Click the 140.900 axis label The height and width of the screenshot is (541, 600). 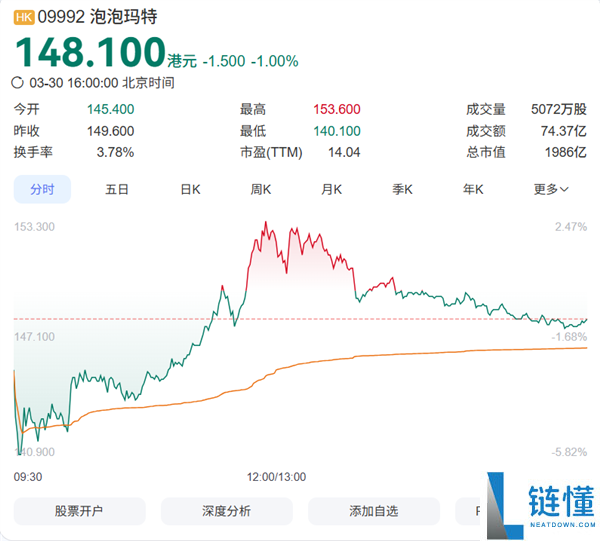[34, 452]
